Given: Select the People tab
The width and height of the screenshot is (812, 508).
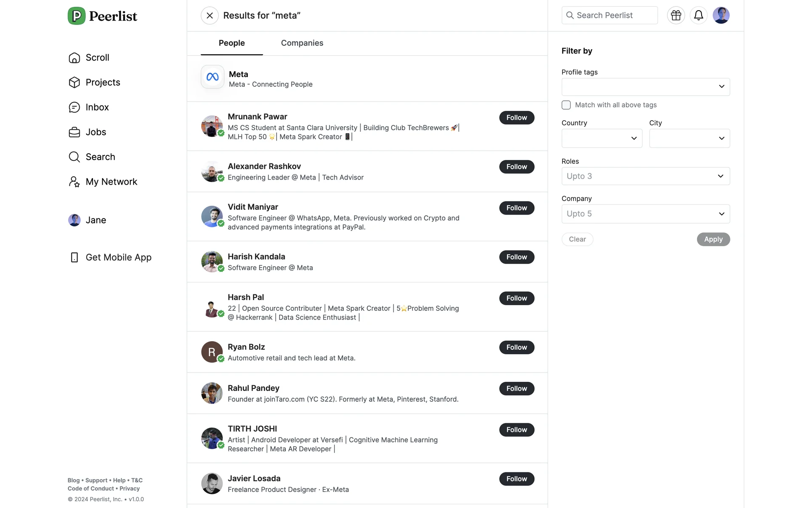Looking at the screenshot, I should click(x=231, y=43).
